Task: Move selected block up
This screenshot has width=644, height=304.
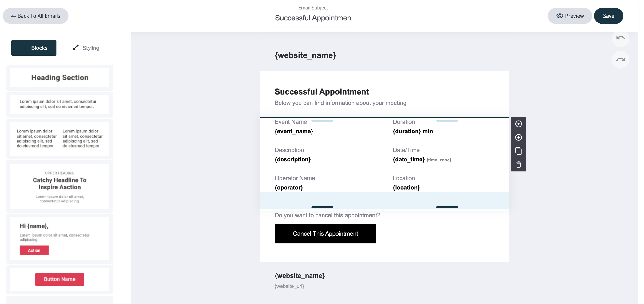Action: (518, 124)
